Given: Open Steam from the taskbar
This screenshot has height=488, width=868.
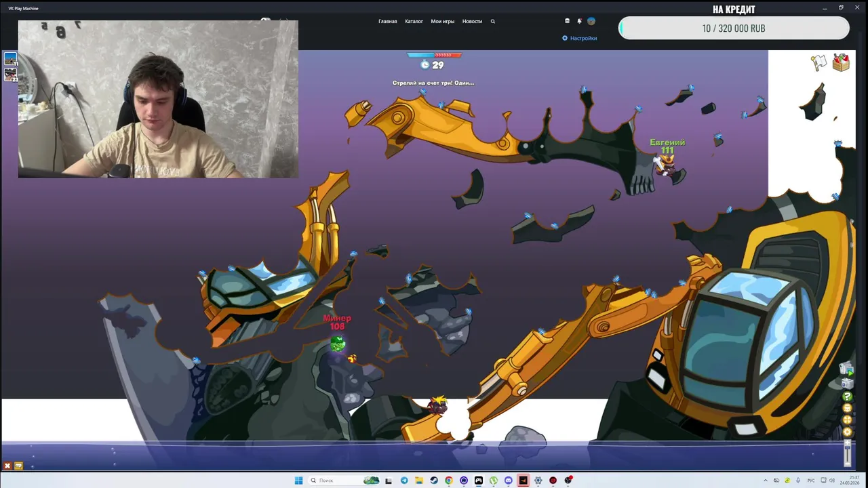Looking at the screenshot, I should [x=434, y=481].
